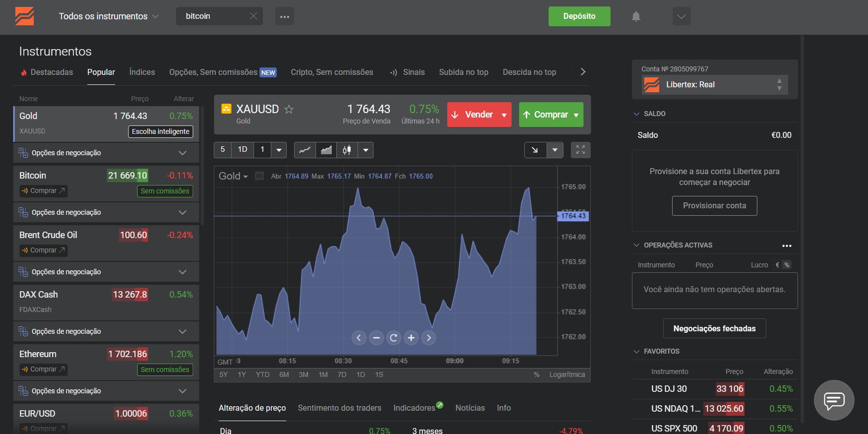
Task: Move chart left with arrow control
Action: 359,338
